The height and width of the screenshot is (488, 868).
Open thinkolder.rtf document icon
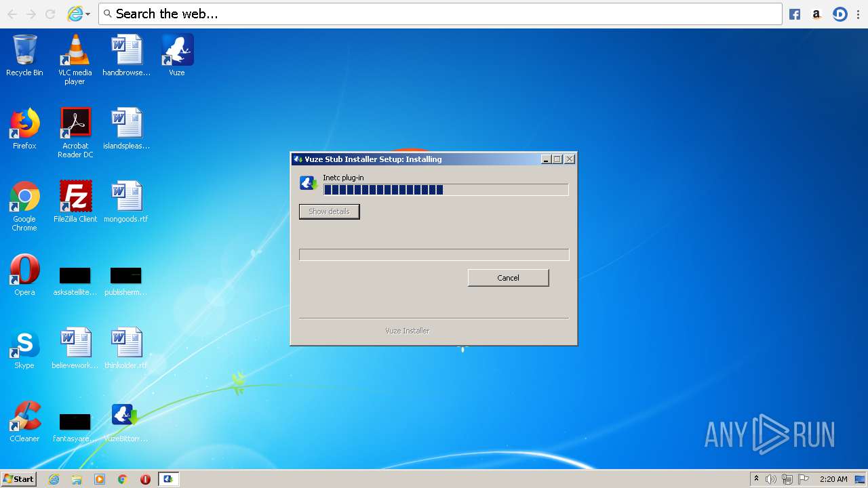[x=126, y=348]
